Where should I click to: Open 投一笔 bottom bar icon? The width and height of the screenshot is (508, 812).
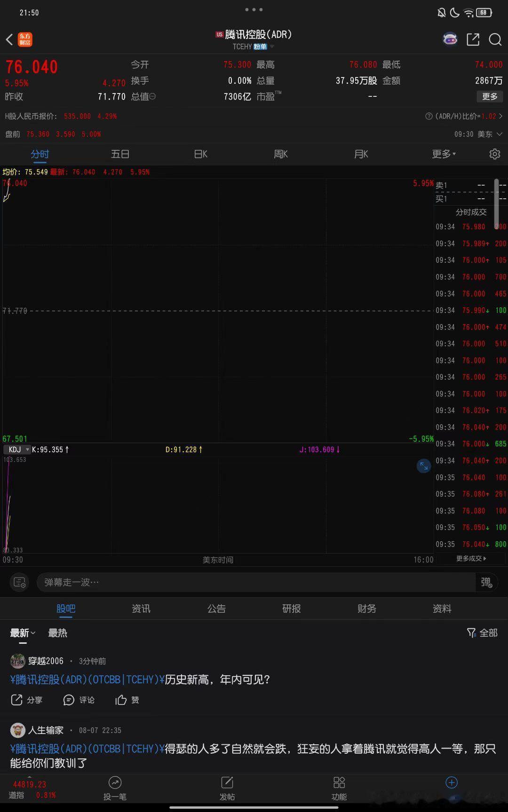(115, 788)
